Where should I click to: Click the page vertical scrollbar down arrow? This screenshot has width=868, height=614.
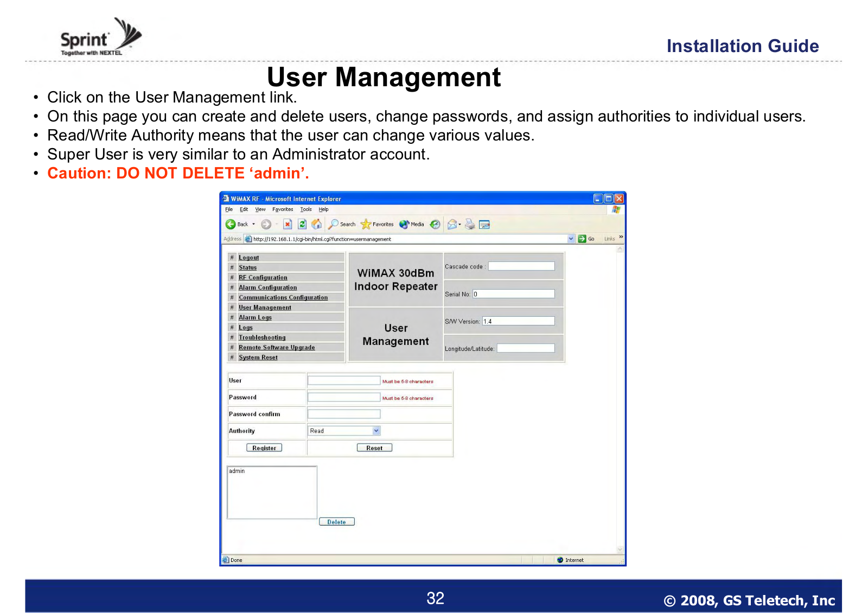[620, 550]
